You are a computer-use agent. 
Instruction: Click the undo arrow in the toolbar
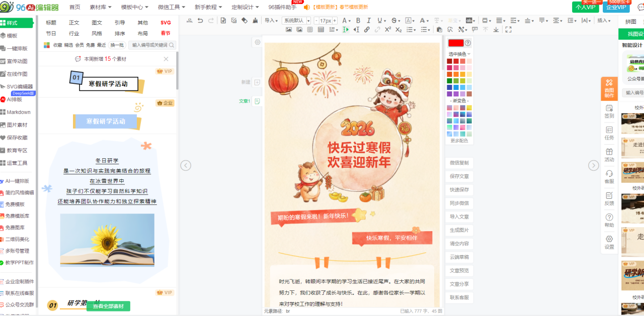point(200,21)
